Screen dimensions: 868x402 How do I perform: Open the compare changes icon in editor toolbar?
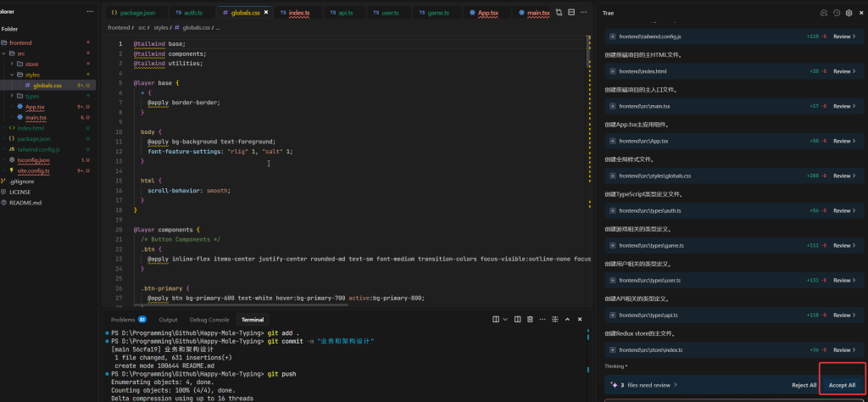[x=559, y=12]
